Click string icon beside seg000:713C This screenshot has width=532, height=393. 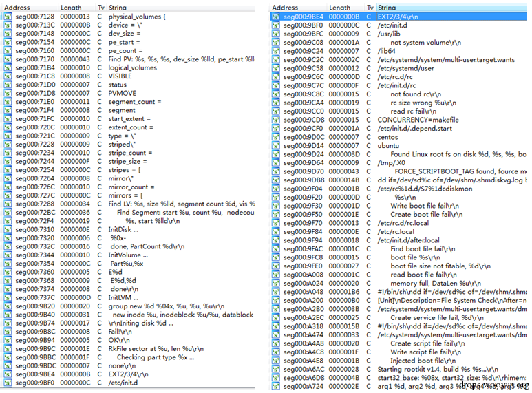pyautogui.click(x=8, y=25)
